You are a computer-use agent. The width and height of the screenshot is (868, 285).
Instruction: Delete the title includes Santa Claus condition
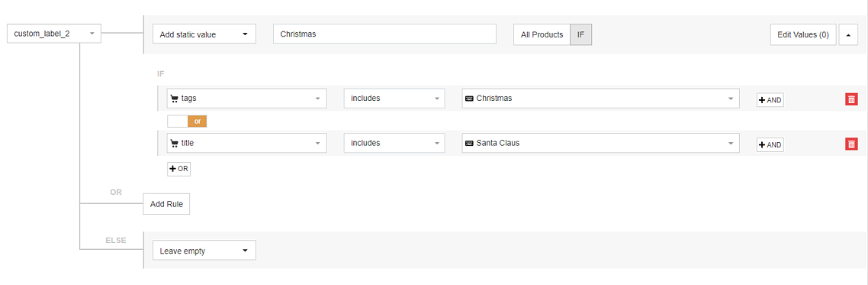[851, 144]
